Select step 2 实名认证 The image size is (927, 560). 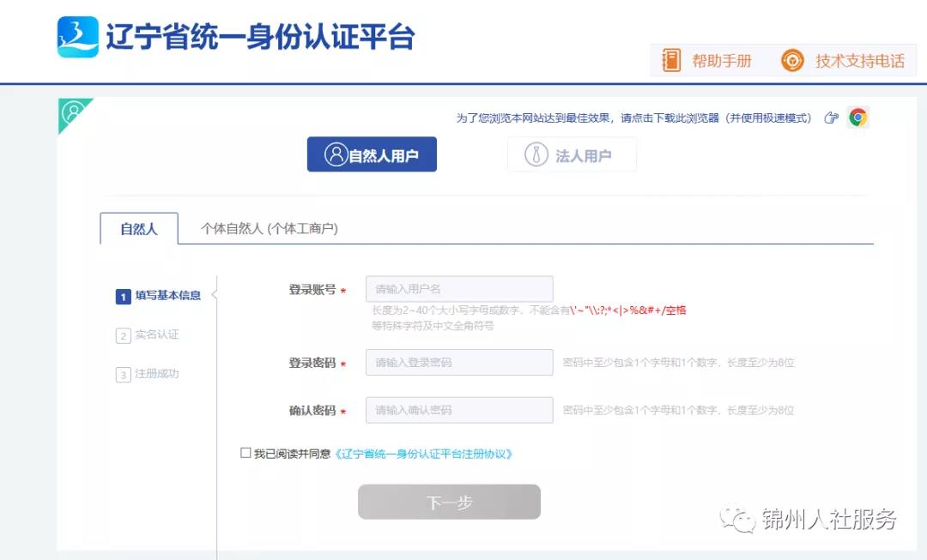pyautogui.click(x=148, y=335)
